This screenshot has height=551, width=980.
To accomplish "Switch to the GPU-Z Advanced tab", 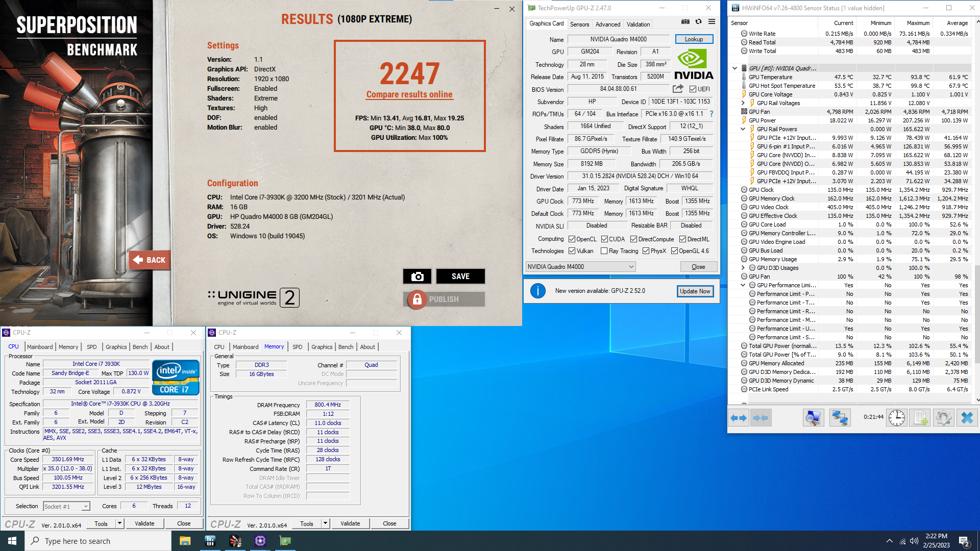I will pos(608,24).
